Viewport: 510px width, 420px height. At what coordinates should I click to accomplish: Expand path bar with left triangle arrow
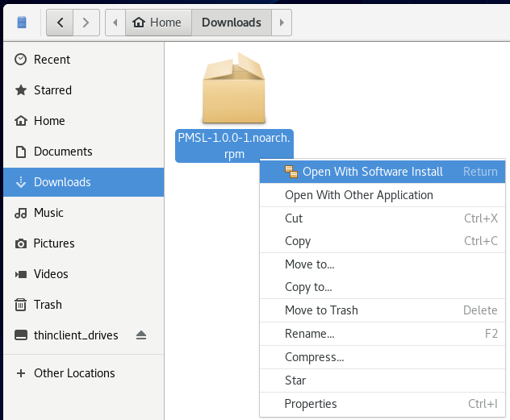point(115,23)
